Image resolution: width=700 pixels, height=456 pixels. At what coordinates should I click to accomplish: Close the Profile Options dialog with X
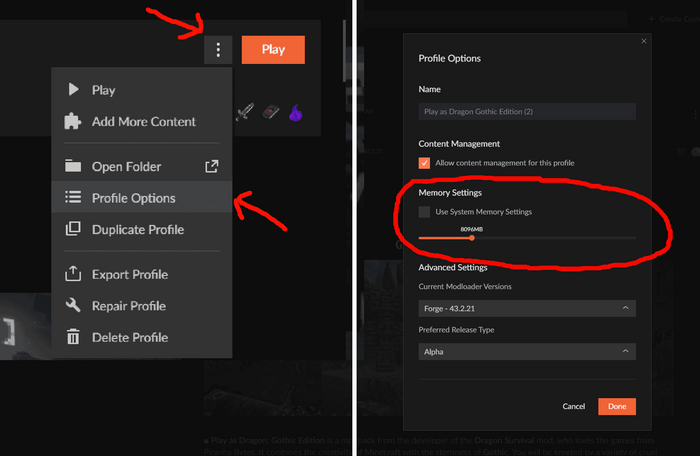644,41
